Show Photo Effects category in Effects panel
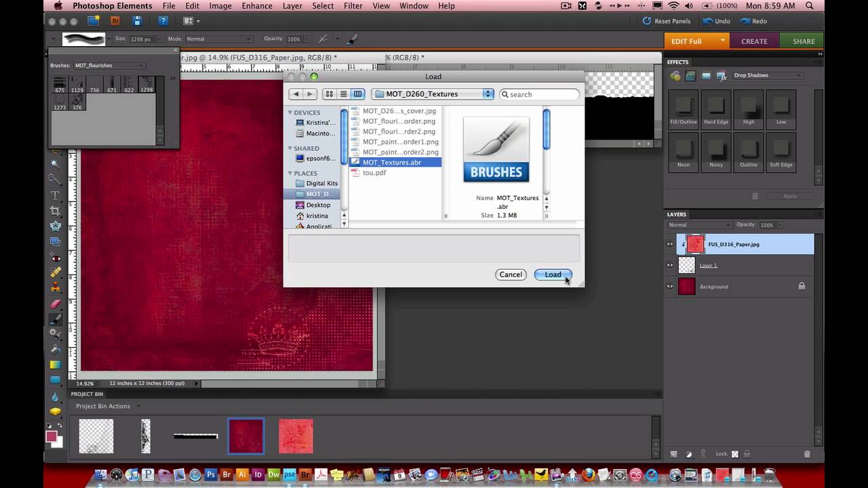868x488 pixels. [x=706, y=76]
